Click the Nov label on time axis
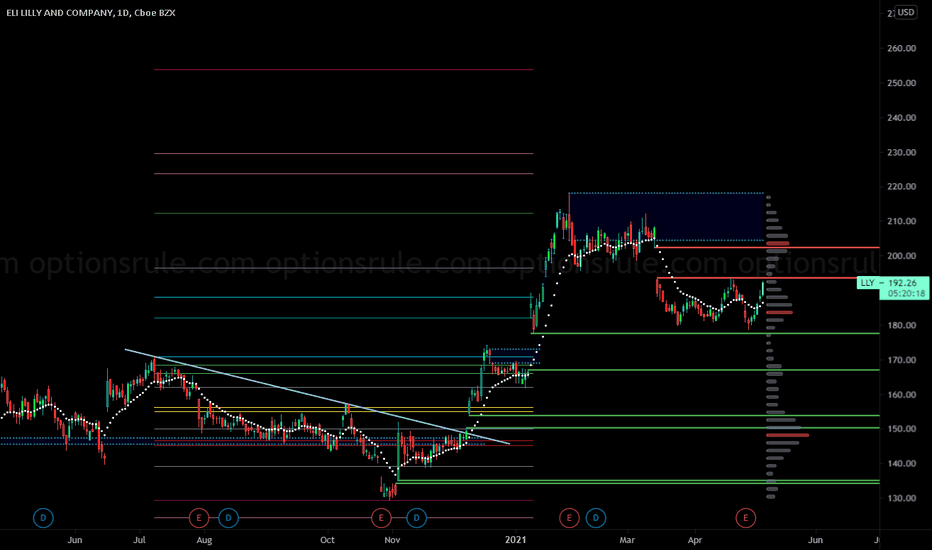The width and height of the screenshot is (932, 550). point(392,540)
